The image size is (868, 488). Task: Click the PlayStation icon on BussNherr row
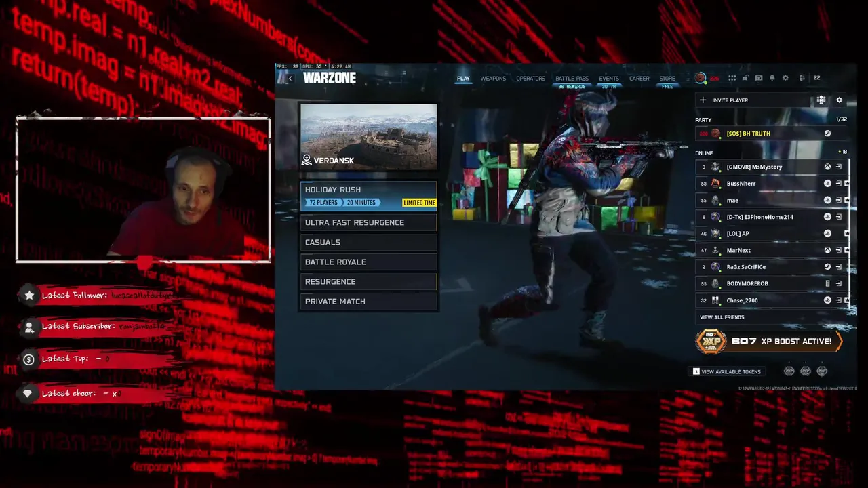coord(827,184)
